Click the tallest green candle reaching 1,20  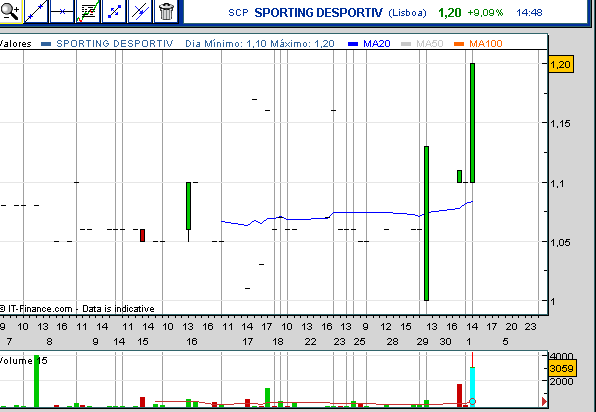tap(472, 123)
